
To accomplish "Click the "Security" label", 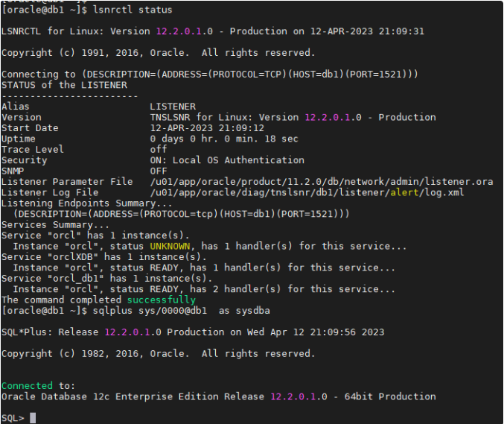I will click(x=24, y=160).
